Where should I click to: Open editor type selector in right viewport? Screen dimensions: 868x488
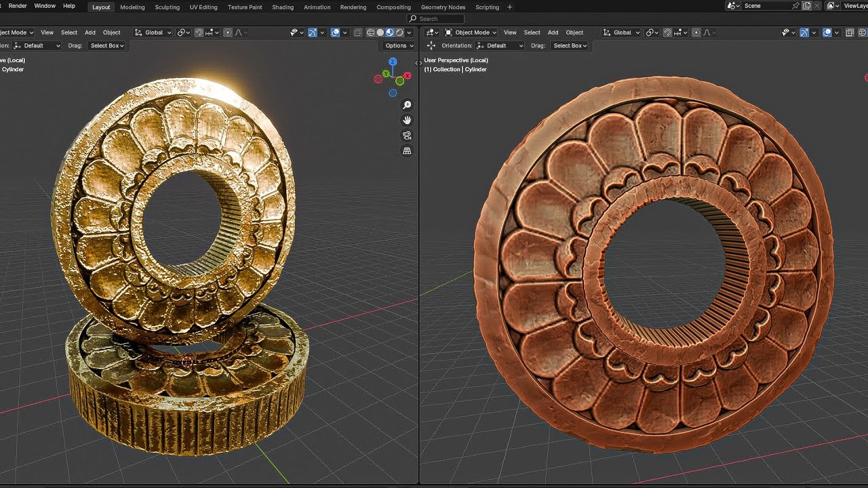click(x=433, y=33)
